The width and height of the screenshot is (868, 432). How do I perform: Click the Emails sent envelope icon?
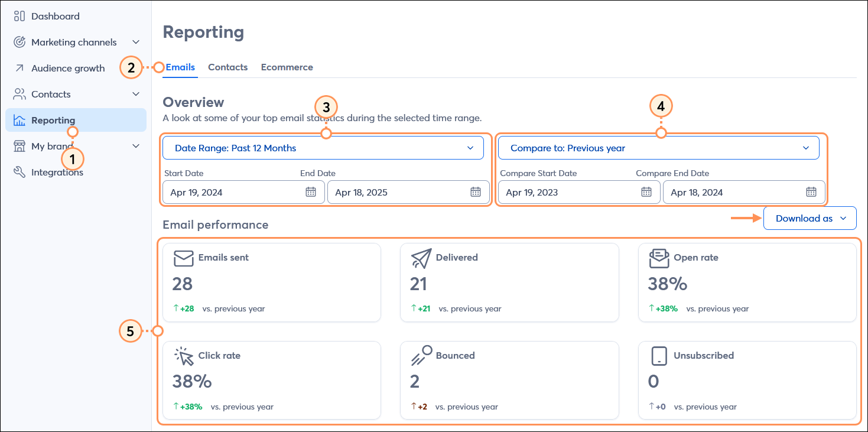[x=184, y=258]
